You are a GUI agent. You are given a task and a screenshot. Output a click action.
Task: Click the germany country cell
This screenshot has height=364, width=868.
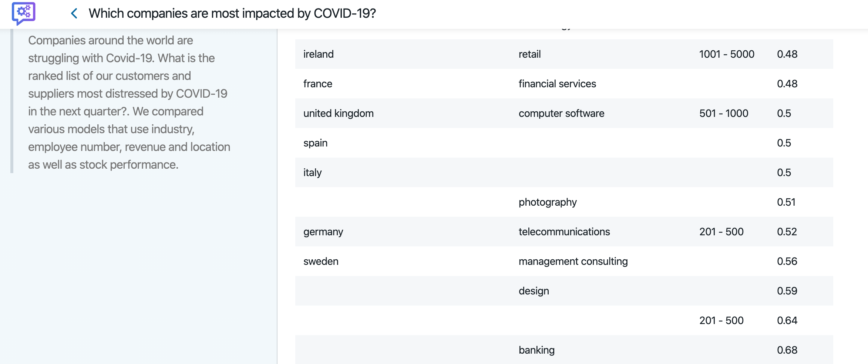coord(323,232)
